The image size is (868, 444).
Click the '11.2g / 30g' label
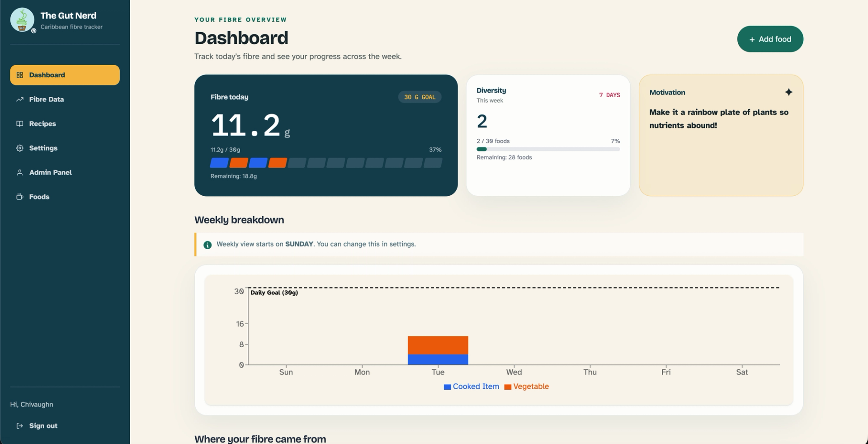click(225, 150)
